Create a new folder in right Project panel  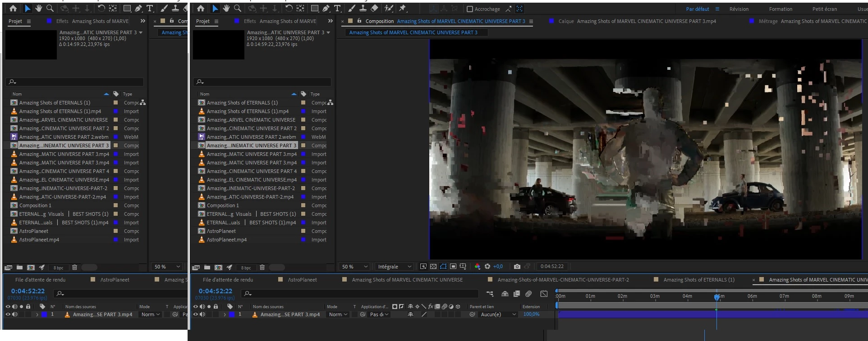[x=207, y=267]
